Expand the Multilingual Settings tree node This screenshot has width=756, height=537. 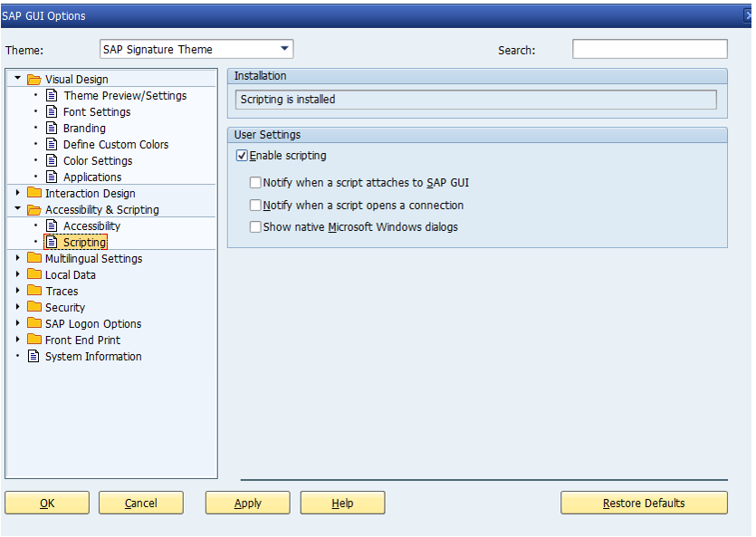[x=18, y=257]
